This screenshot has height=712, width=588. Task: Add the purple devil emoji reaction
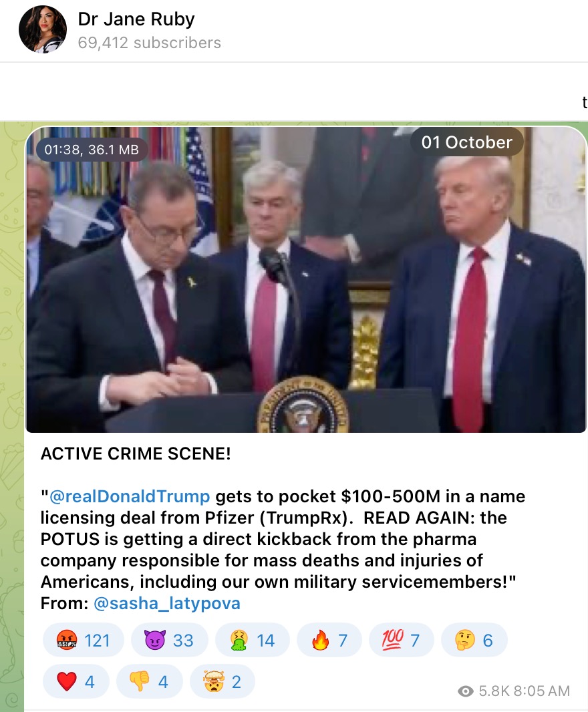pos(169,641)
